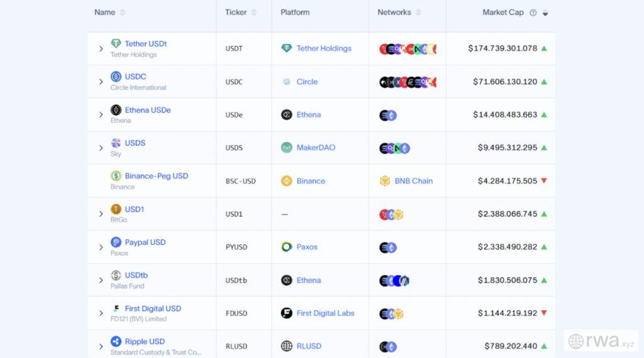Expand the Ripple USD row
This screenshot has width=644, height=358.
101,346
